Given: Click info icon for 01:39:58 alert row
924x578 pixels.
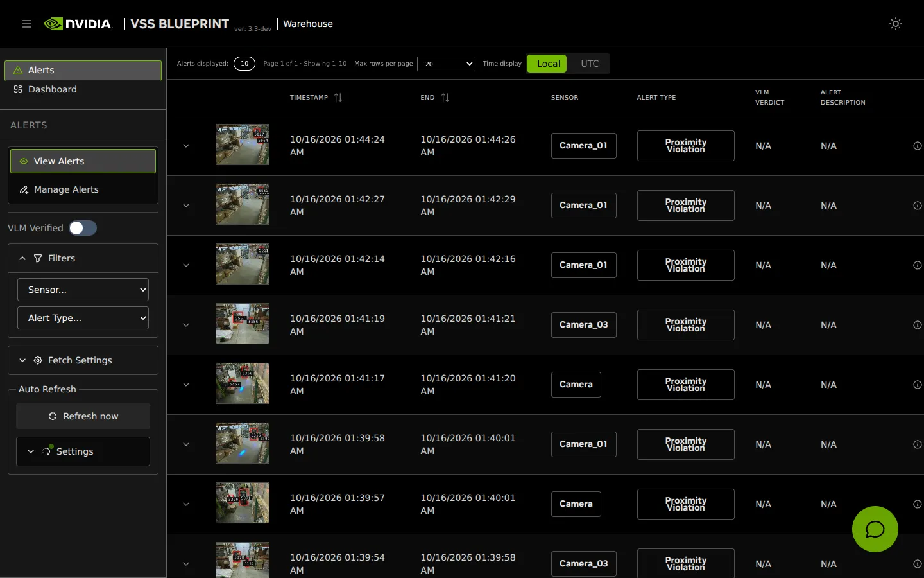Looking at the screenshot, I should [x=918, y=444].
